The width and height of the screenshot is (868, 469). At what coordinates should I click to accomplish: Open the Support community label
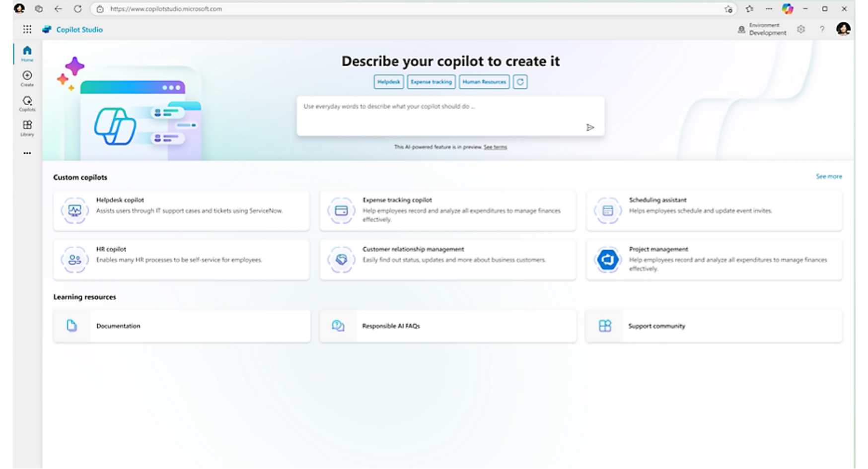(x=656, y=326)
